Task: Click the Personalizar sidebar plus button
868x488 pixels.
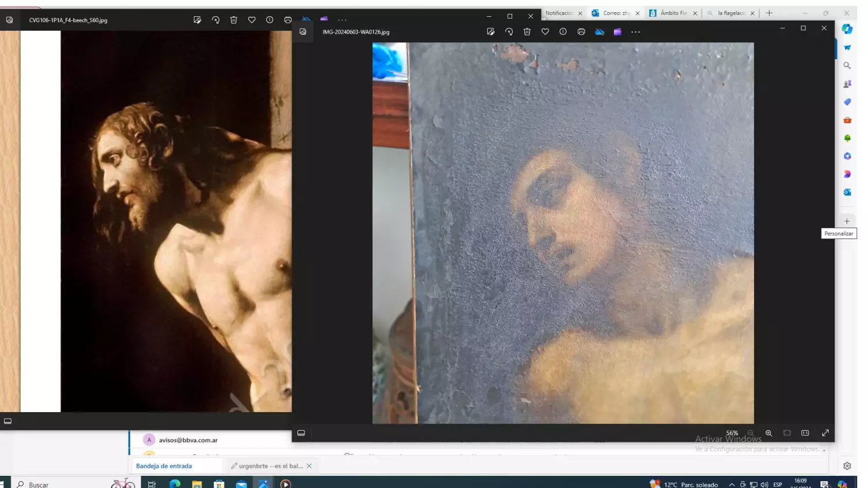Action: [x=847, y=221]
